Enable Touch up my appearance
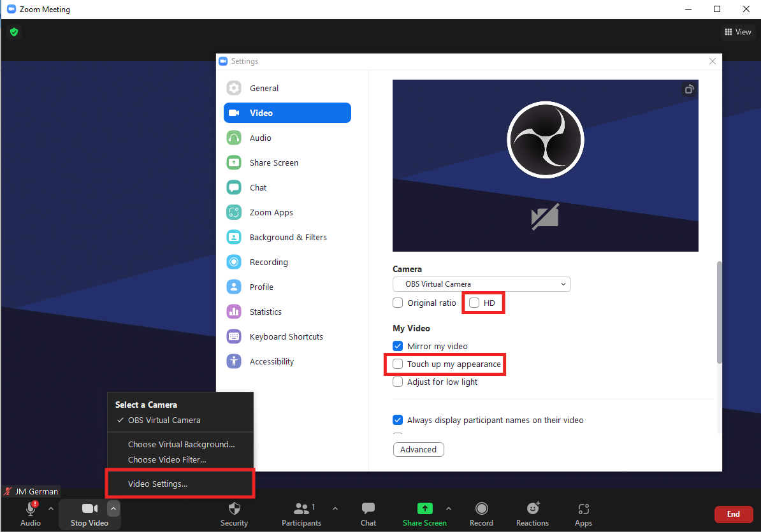 pyautogui.click(x=398, y=364)
